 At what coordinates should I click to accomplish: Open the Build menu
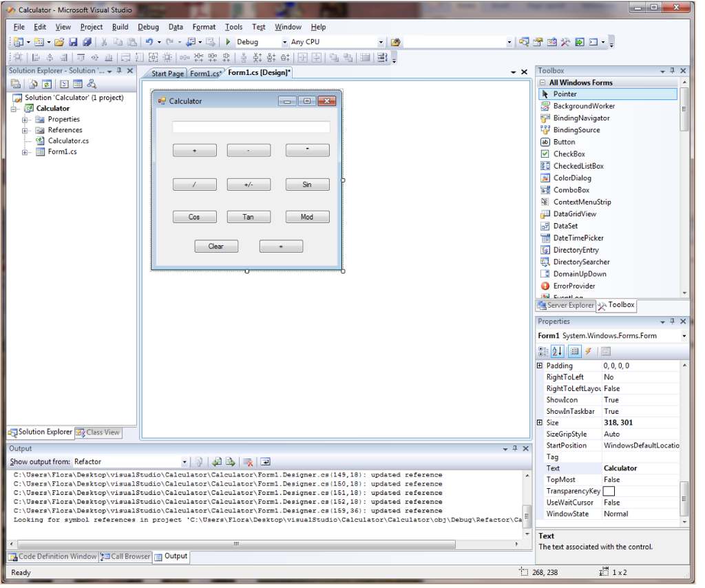[x=120, y=27]
